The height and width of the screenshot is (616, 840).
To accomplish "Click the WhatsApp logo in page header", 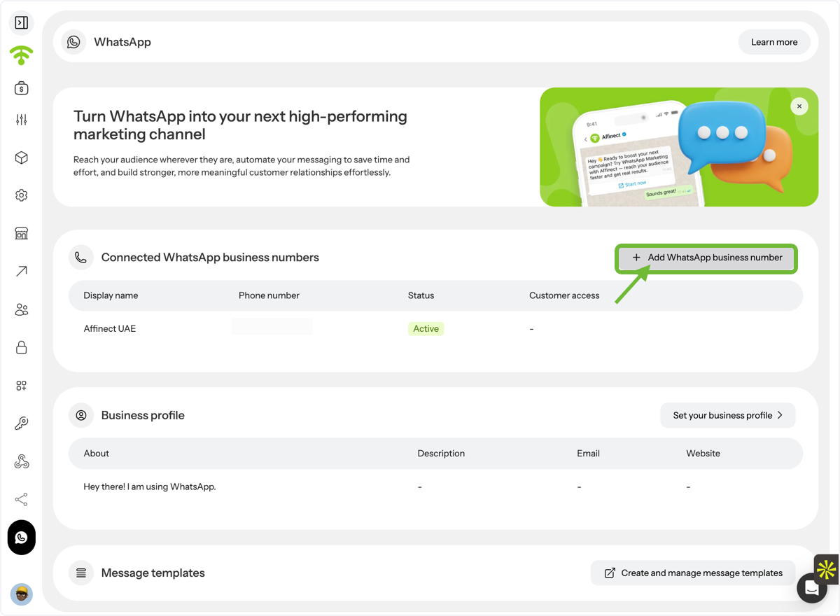I will coord(73,42).
